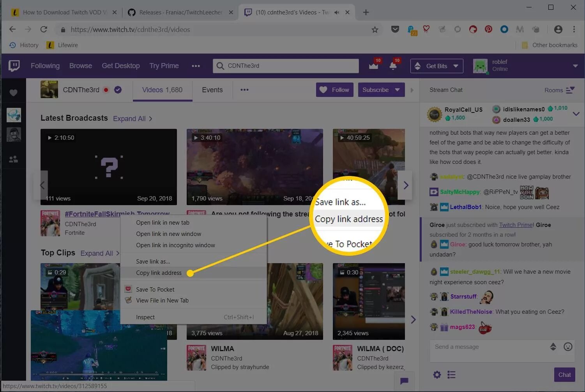Viewport: 585px width, 392px height.
Task: Choose Save To Pocket menu item
Action: (193, 289)
